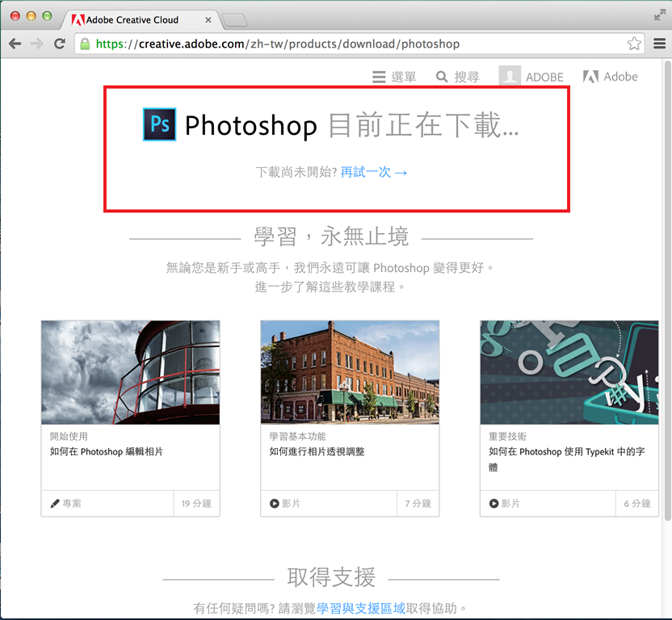Viewport: 672px width, 620px height.
Task: Open 搜尋 search
Action: coord(457,77)
